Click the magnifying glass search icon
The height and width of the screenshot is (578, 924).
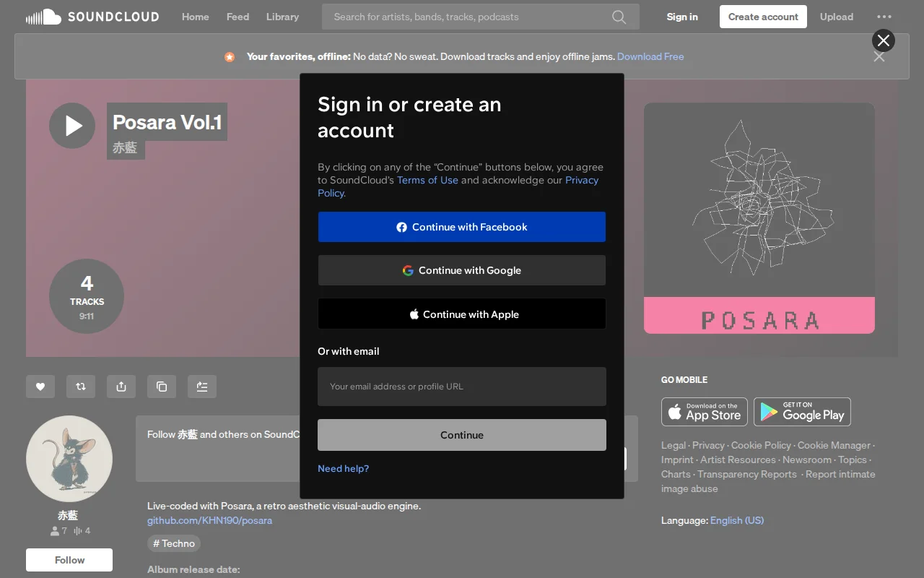click(619, 17)
